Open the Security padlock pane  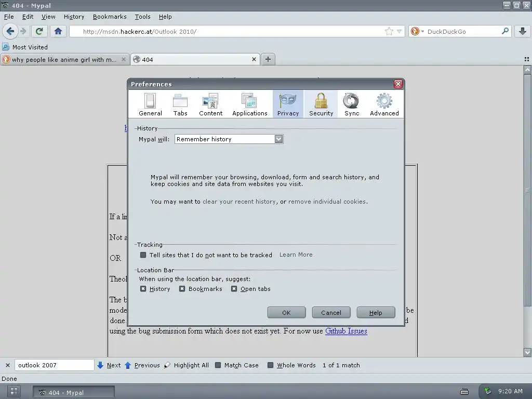tap(321, 104)
